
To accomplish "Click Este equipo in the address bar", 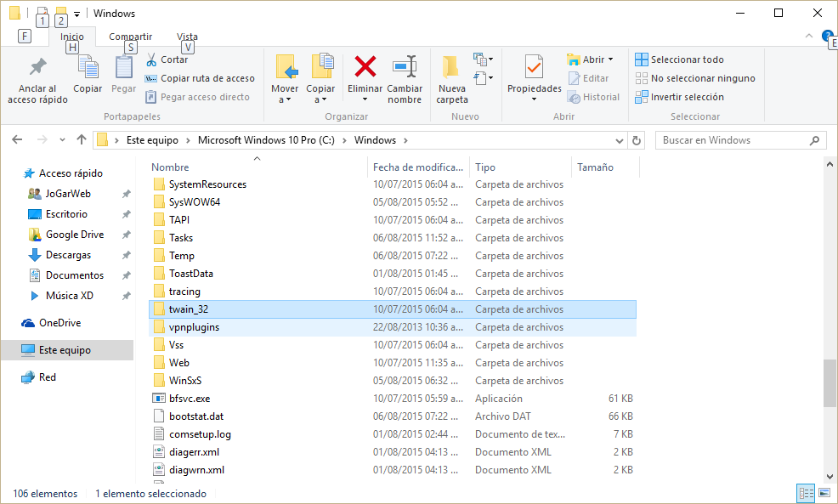I will 152,140.
